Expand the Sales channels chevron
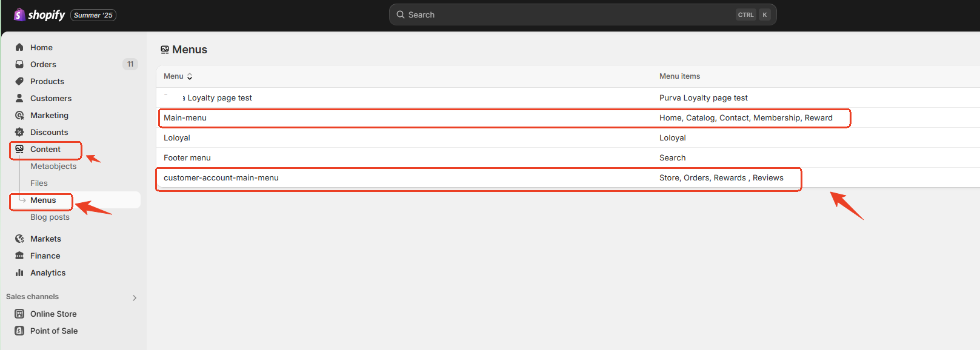980x350 pixels. click(135, 297)
